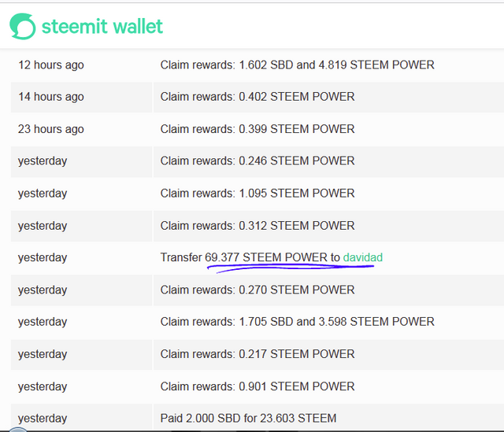
Task: Select 'yesterday' beside the 0.246 STEEM POWER claim
Action: pos(43,161)
